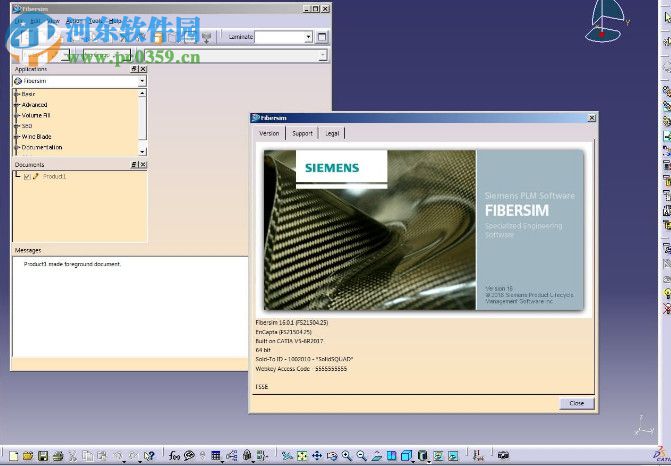This screenshot has width=671, height=466.
Task: Click the Shading view mode icon
Action: 423,456
